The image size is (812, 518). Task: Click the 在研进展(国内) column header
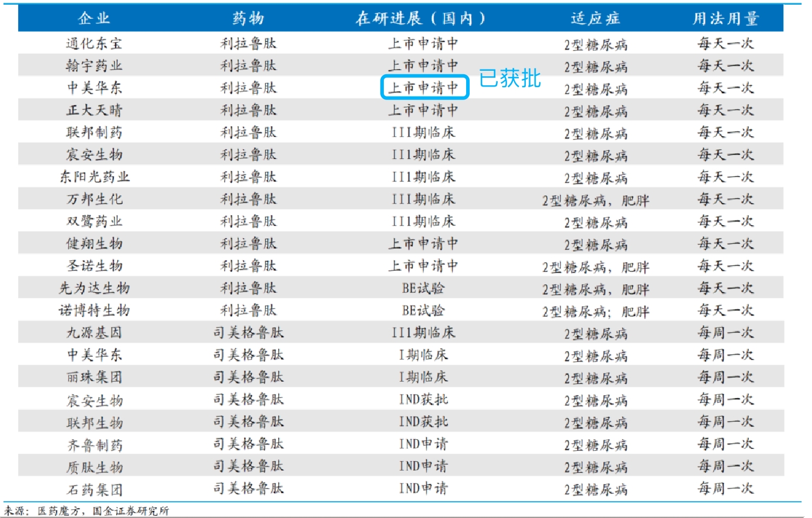click(x=421, y=19)
